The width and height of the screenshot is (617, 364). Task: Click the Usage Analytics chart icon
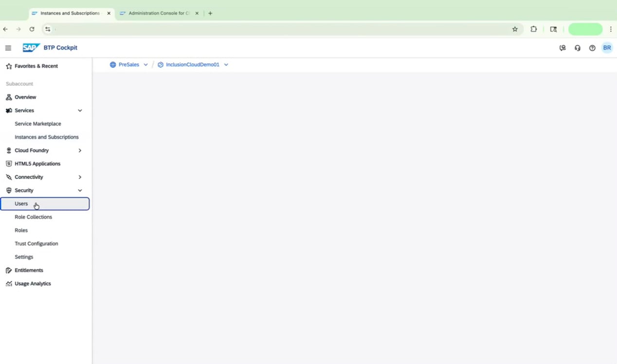9,284
